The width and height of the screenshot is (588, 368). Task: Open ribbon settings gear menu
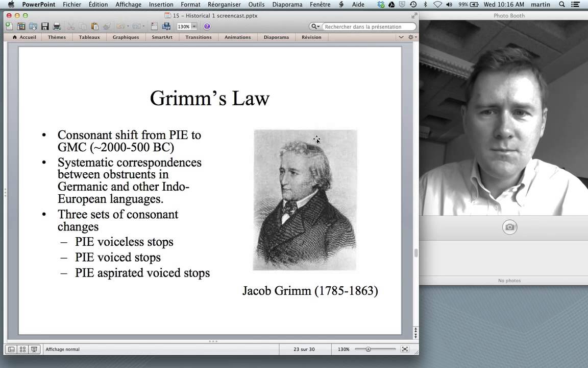pos(412,37)
